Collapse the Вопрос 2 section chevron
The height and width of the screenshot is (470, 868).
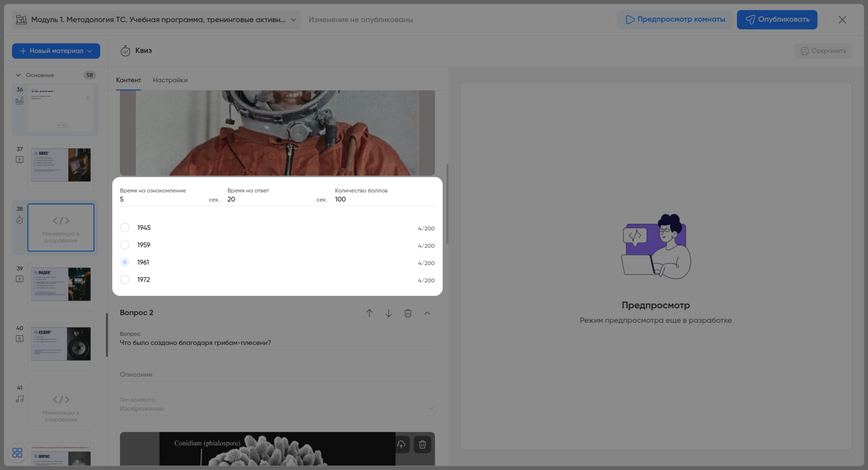point(427,313)
